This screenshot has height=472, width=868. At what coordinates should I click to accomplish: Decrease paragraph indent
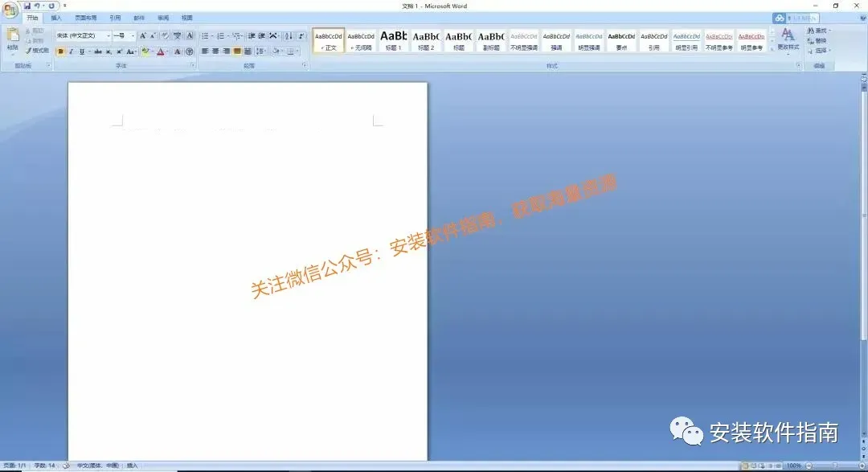tap(252, 36)
